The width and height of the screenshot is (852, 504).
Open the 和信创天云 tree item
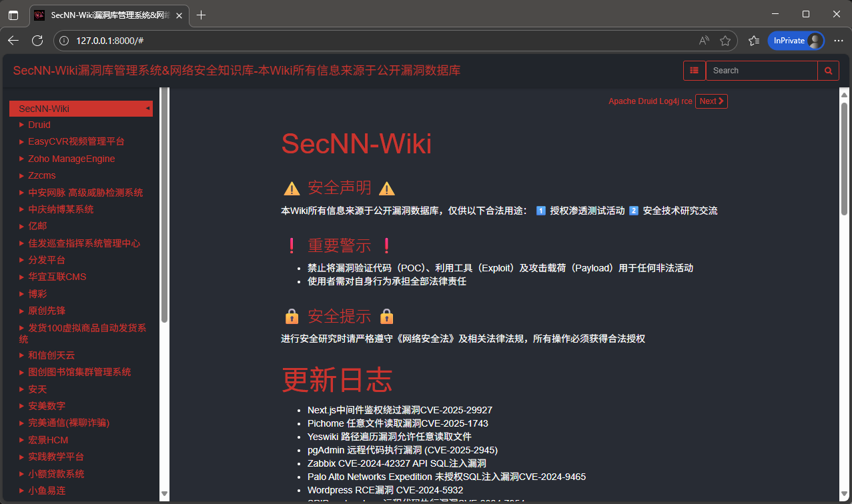pos(47,355)
